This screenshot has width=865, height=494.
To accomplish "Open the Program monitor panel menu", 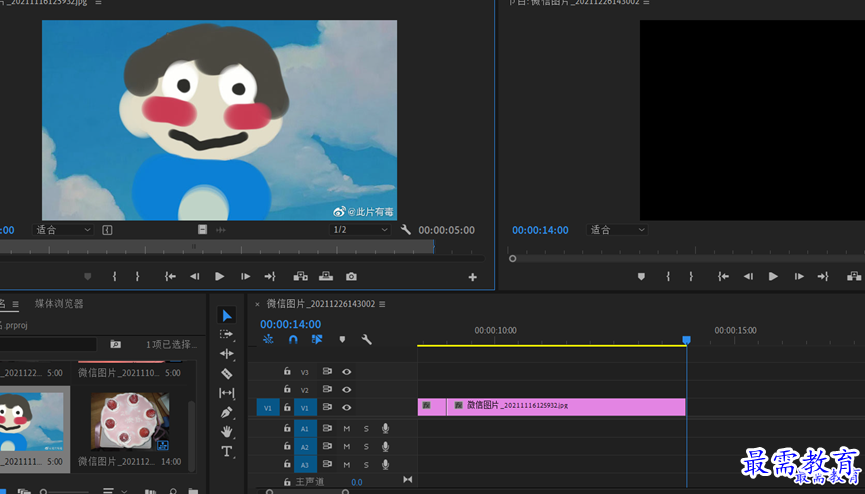I will pyautogui.click(x=646, y=3).
